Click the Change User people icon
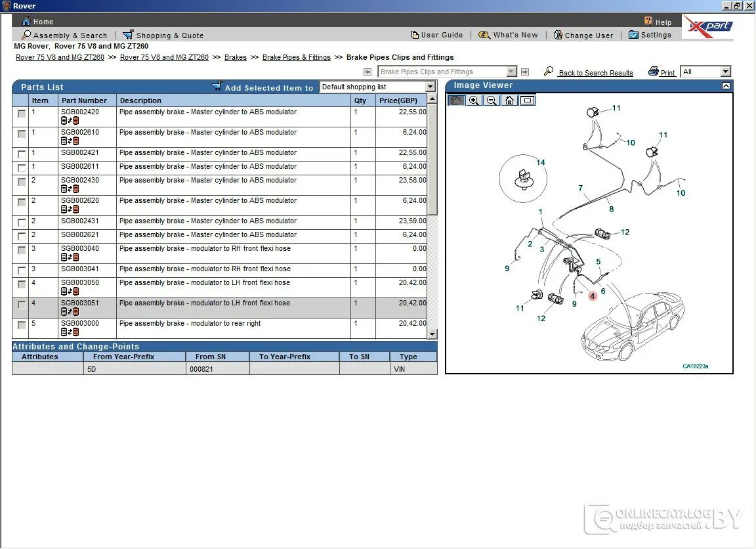The height and width of the screenshot is (549, 756). coord(558,35)
